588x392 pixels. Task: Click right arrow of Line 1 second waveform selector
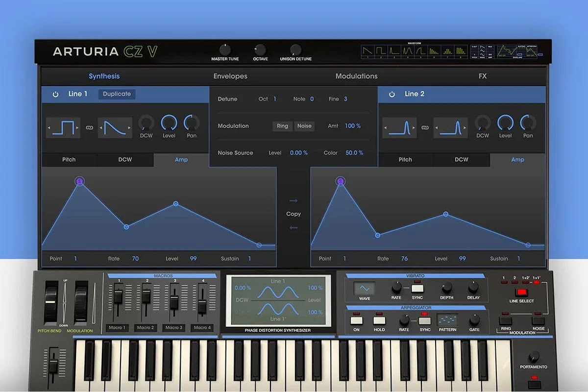coord(129,128)
